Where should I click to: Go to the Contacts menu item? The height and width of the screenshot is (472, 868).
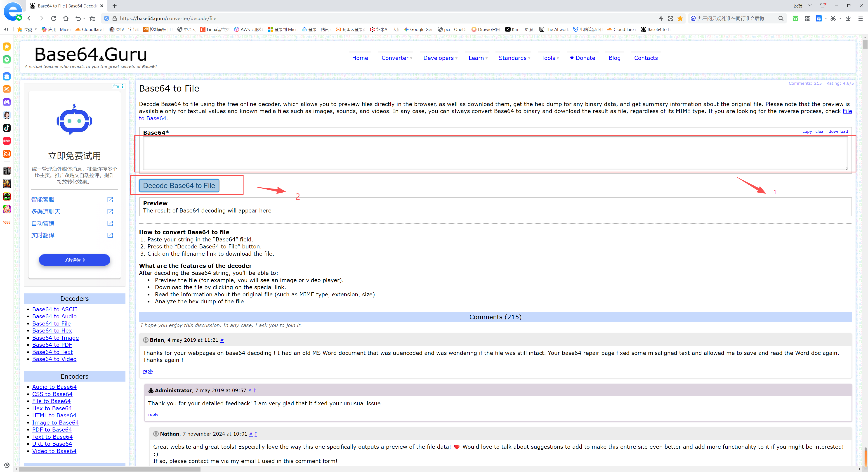(646, 58)
